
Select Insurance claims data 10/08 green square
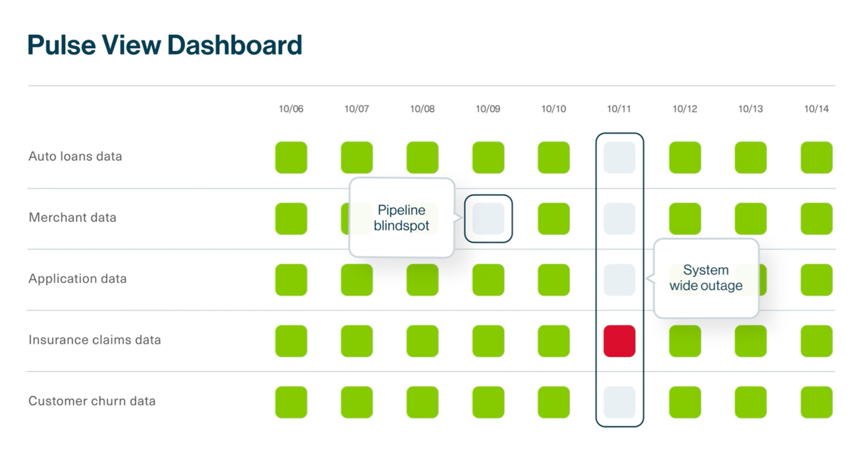(422, 341)
